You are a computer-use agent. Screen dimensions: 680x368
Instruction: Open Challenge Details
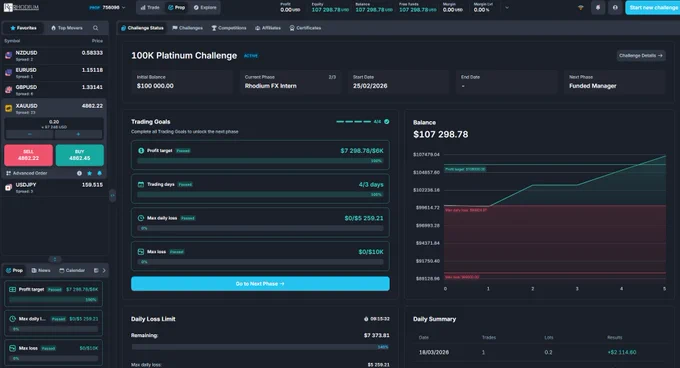(641, 55)
